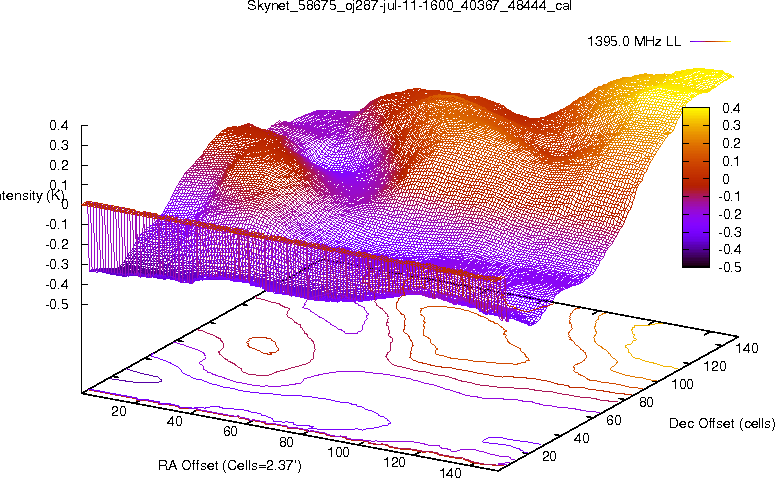Click the RA Offset (Cells=2.37') axis label

pos(230,465)
